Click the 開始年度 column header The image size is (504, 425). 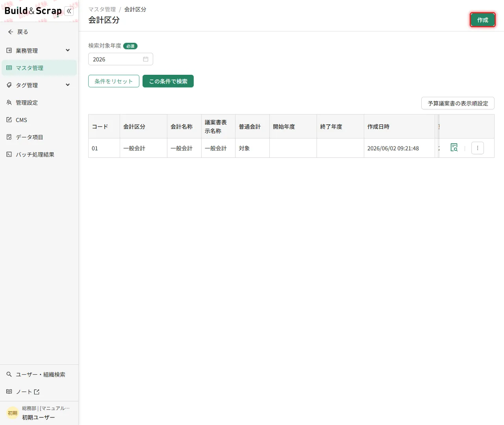pyautogui.click(x=293, y=126)
